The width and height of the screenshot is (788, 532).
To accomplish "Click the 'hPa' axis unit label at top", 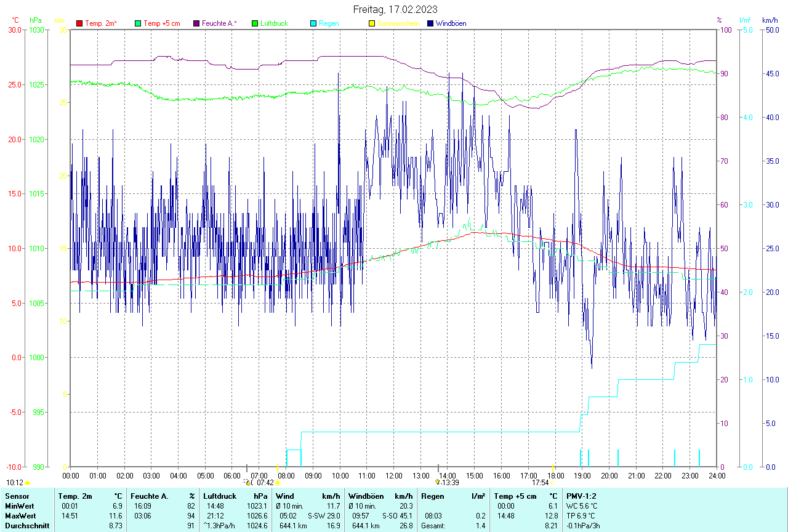I will pos(36,20).
